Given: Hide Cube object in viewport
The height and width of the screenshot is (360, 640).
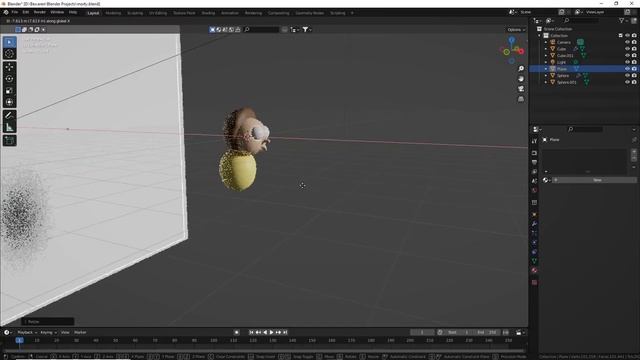Looking at the screenshot, I should (x=627, y=49).
